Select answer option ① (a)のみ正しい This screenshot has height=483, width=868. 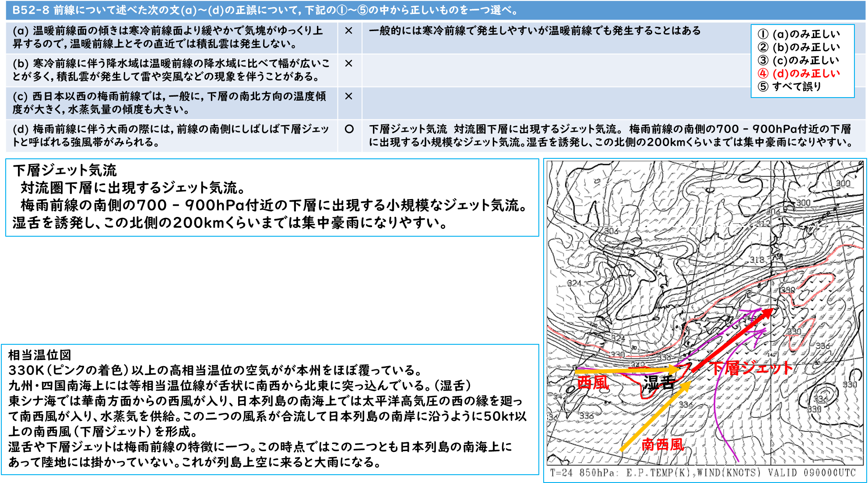tap(799, 34)
